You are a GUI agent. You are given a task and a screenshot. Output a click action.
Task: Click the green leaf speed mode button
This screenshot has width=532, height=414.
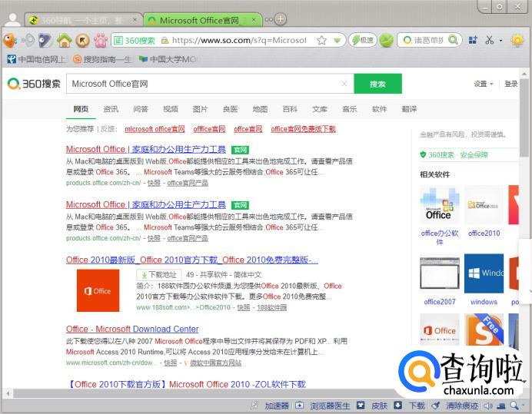click(363, 41)
